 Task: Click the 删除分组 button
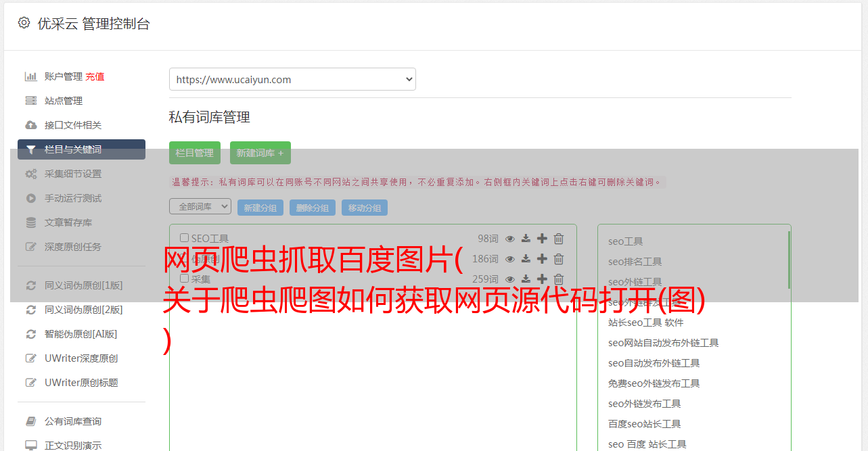click(x=313, y=208)
